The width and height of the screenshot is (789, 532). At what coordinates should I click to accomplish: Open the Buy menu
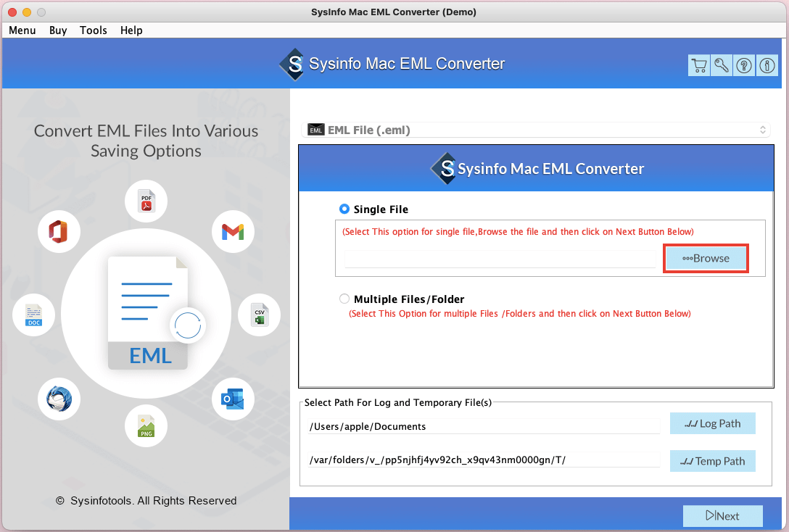tap(58, 30)
